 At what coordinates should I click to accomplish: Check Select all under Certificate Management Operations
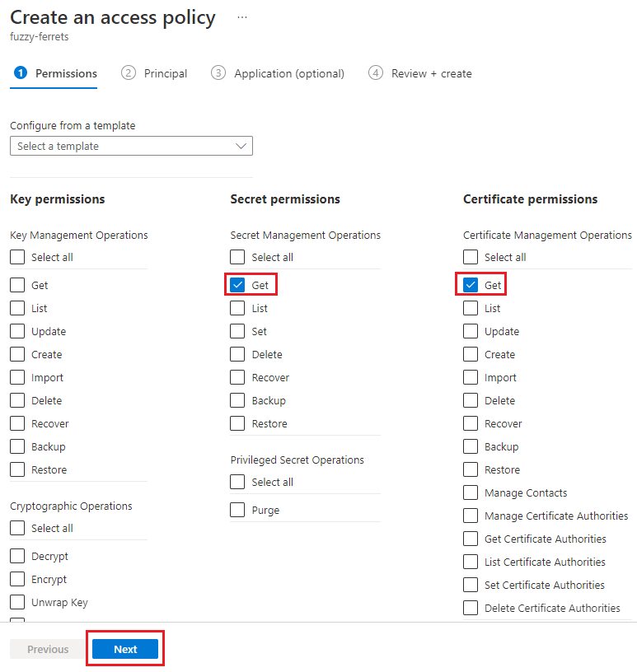470,257
